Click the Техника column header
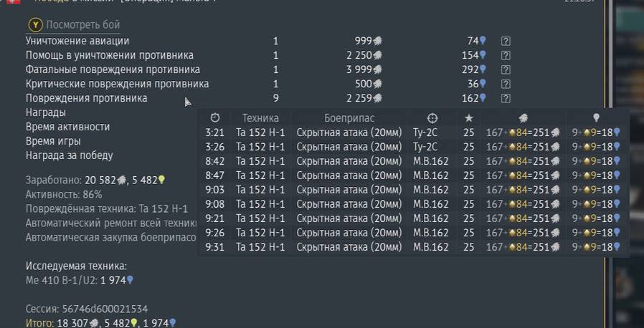The height and width of the screenshot is (328, 644). tap(260, 118)
